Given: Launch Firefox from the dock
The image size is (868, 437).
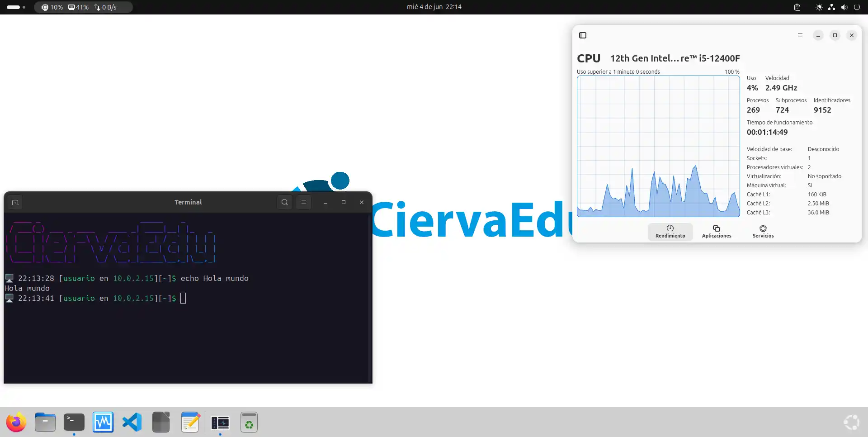Looking at the screenshot, I should click(16, 423).
